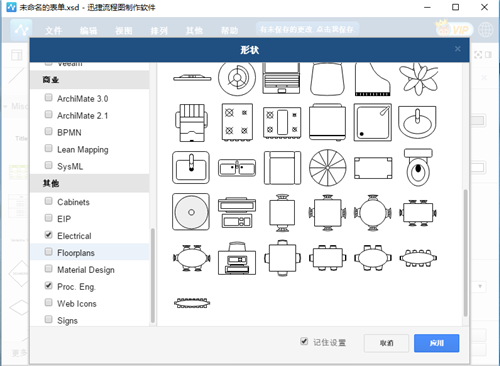Select the grand piano floorplan shape
The height and width of the screenshot is (366, 500).
point(372,79)
